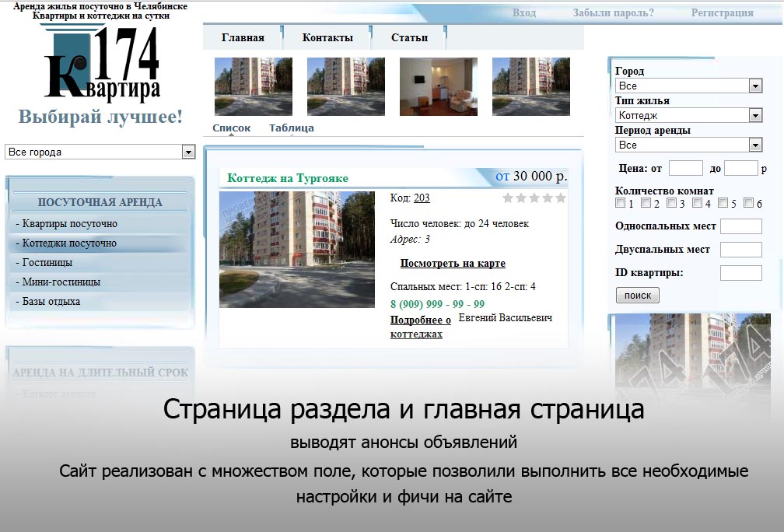Check the 3 rooms checkbox
This screenshot has width=784, height=532.
click(671, 202)
